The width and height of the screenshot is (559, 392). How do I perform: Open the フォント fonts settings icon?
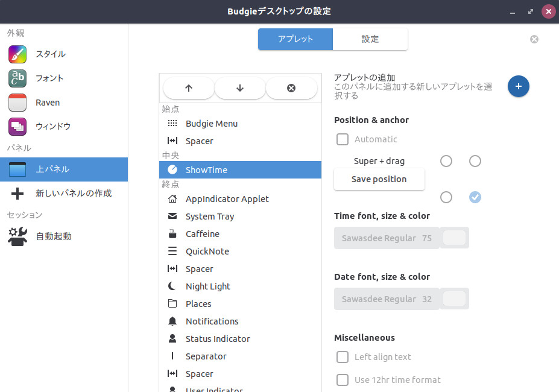17,78
